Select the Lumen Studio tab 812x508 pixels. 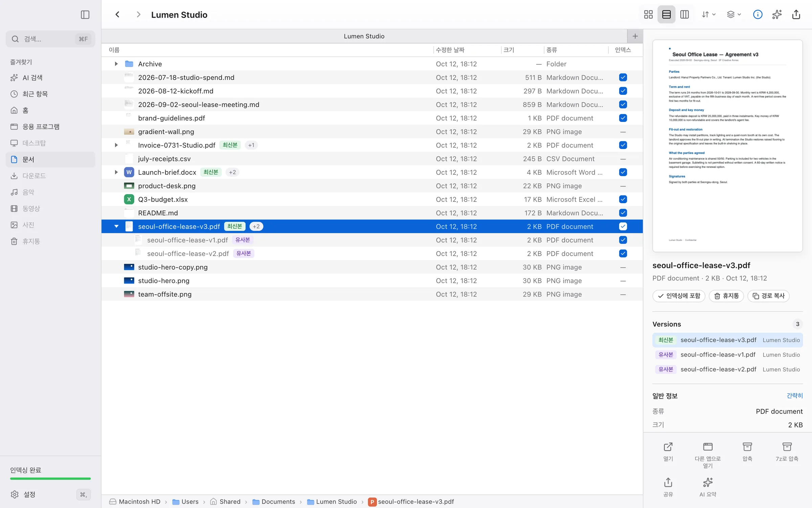click(x=364, y=36)
